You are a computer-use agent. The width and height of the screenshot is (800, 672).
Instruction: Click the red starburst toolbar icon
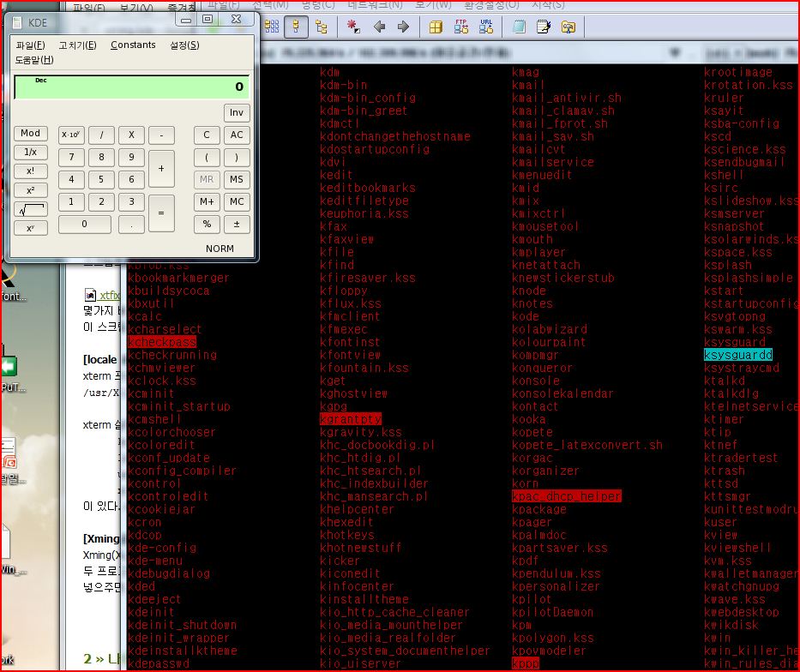pos(353,27)
